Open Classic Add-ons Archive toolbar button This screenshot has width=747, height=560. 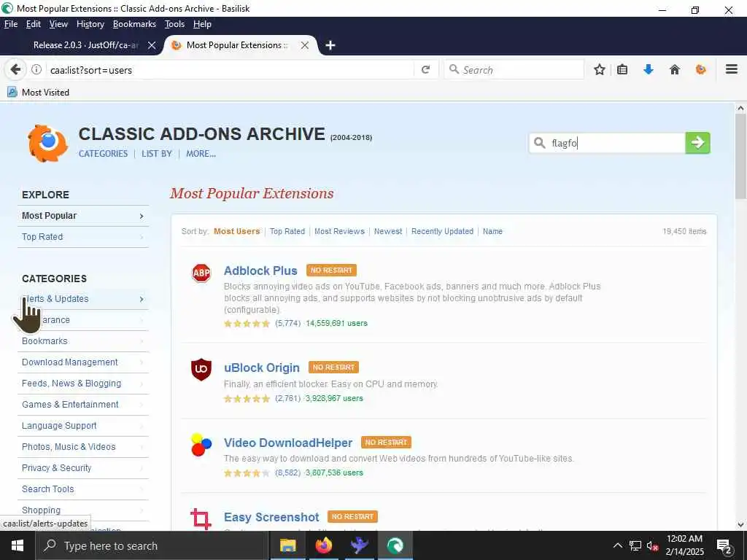(701, 69)
